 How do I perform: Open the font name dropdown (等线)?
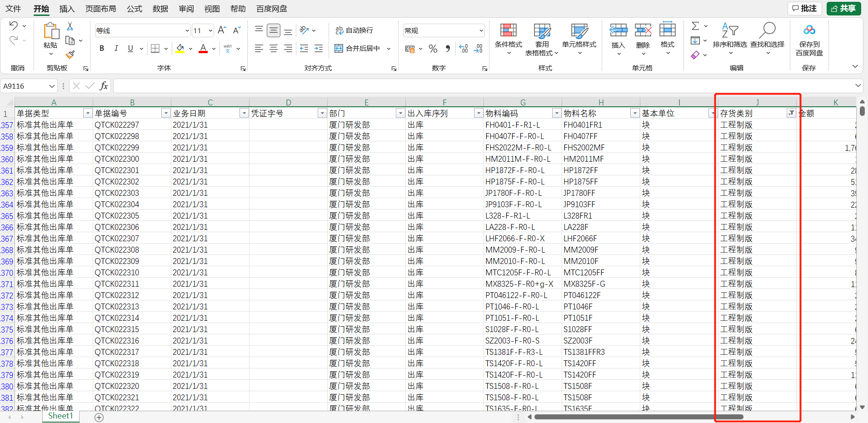187,31
